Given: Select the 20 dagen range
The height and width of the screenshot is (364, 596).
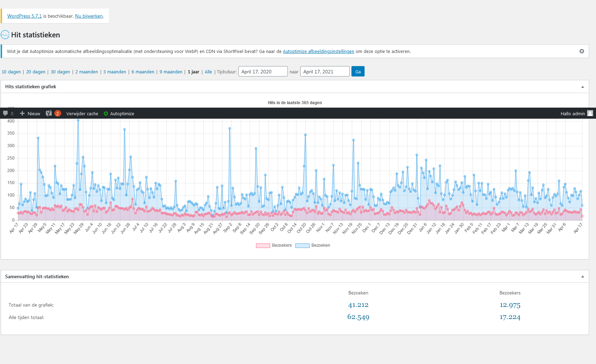Looking at the screenshot, I should (x=36, y=72).
